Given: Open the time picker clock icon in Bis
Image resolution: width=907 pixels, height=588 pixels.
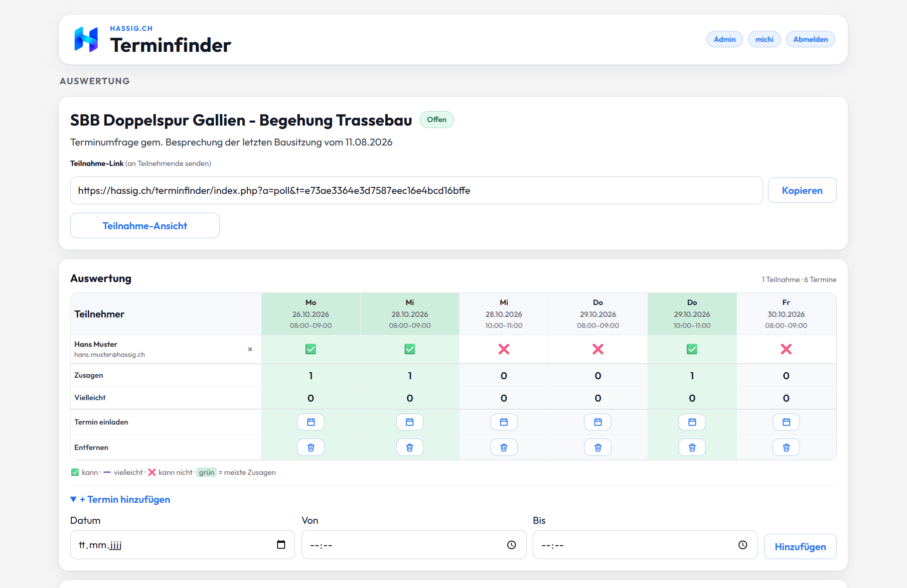Looking at the screenshot, I should [743, 545].
